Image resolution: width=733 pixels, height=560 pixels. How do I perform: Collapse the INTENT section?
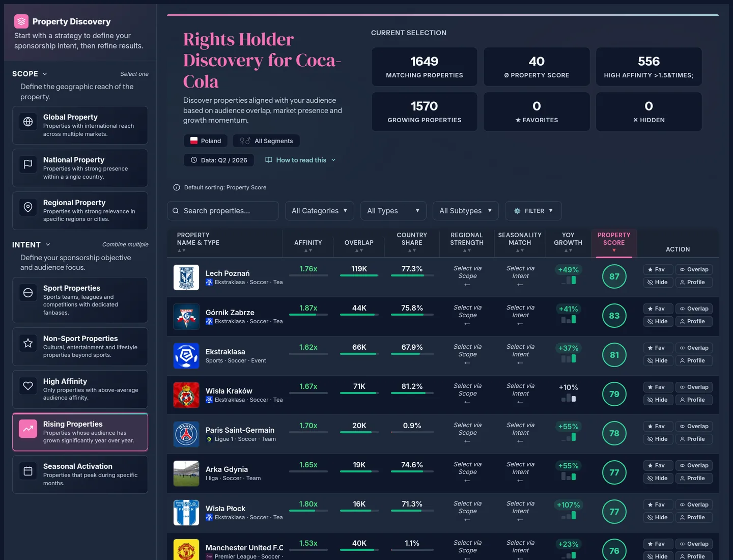coord(32,245)
